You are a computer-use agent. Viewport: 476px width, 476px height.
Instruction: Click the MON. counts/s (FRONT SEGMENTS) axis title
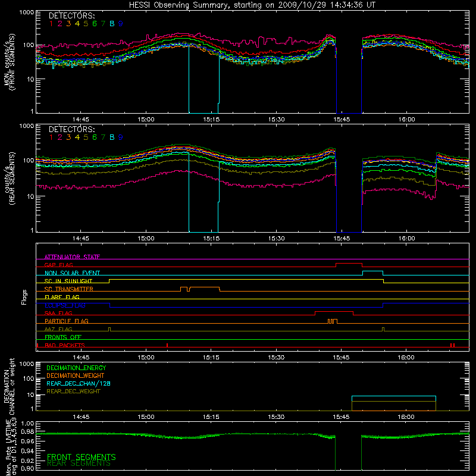click(x=10, y=62)
